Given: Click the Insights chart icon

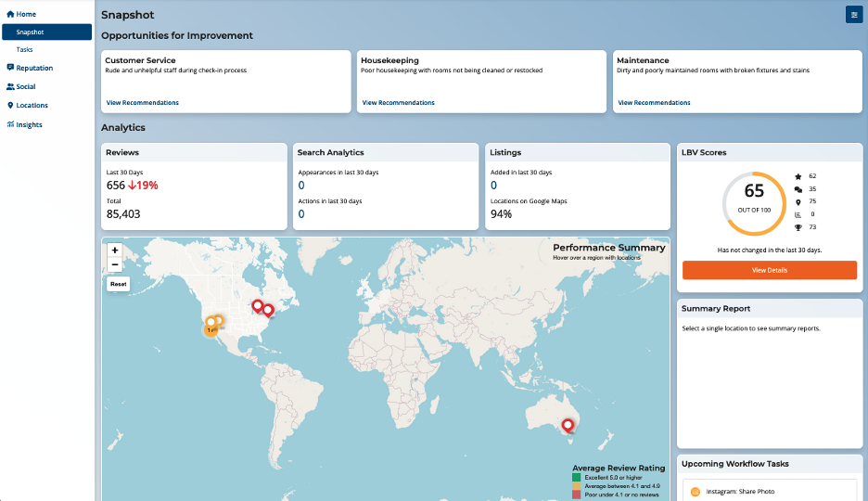Looking at the screenshot, I should pyautogui.click(x=10, y=124).
